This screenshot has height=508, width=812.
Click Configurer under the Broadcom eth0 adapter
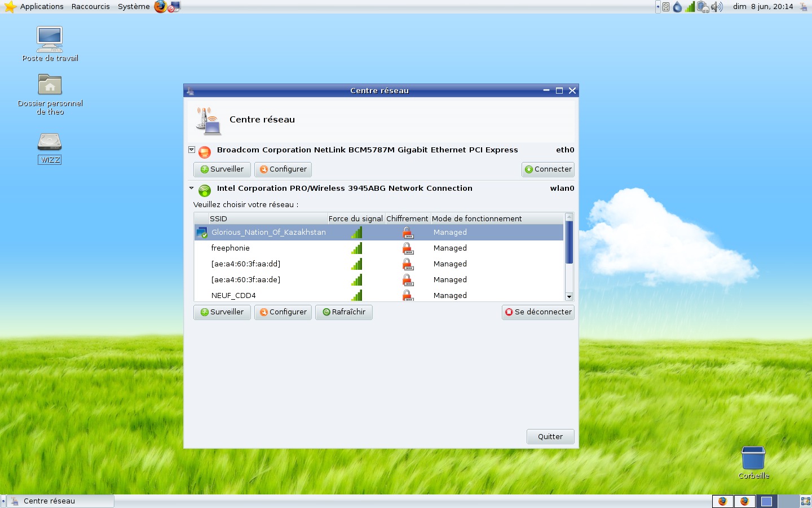(x=283, y=169)
